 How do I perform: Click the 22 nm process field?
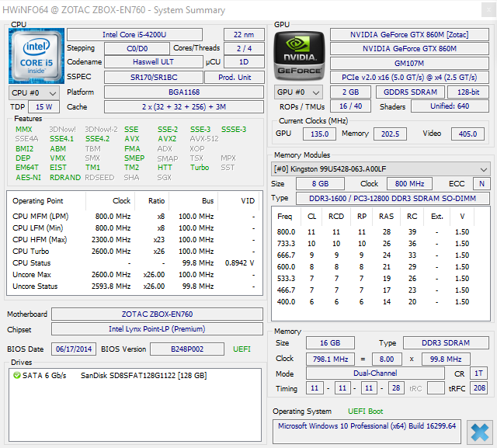click(x=244, y=34)
